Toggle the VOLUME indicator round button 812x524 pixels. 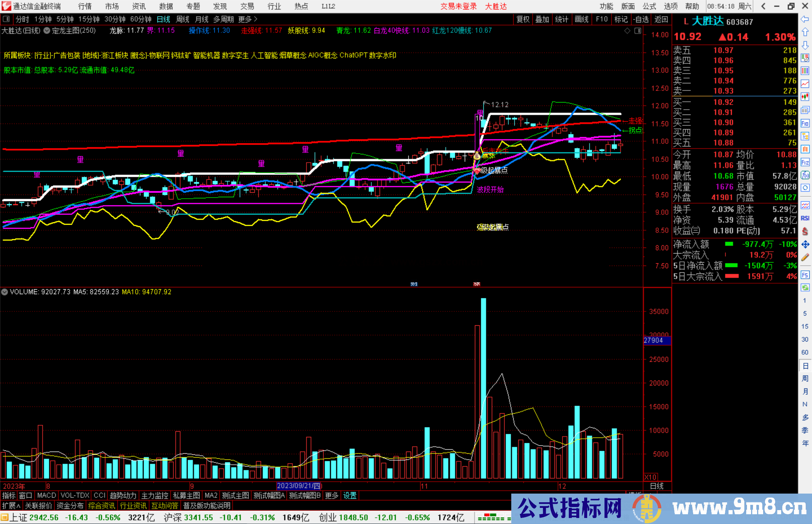[5, 292]
